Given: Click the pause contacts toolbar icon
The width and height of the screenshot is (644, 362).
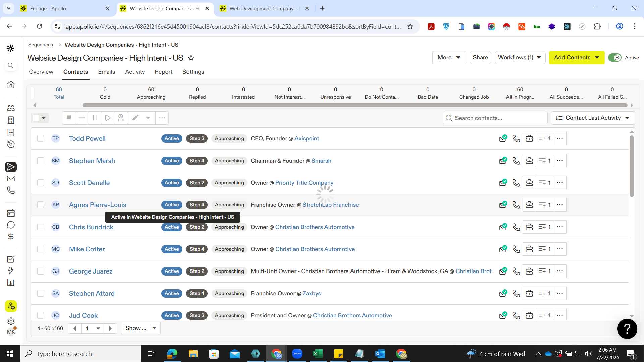Looking at the screenshot, I should coord(95,118).
